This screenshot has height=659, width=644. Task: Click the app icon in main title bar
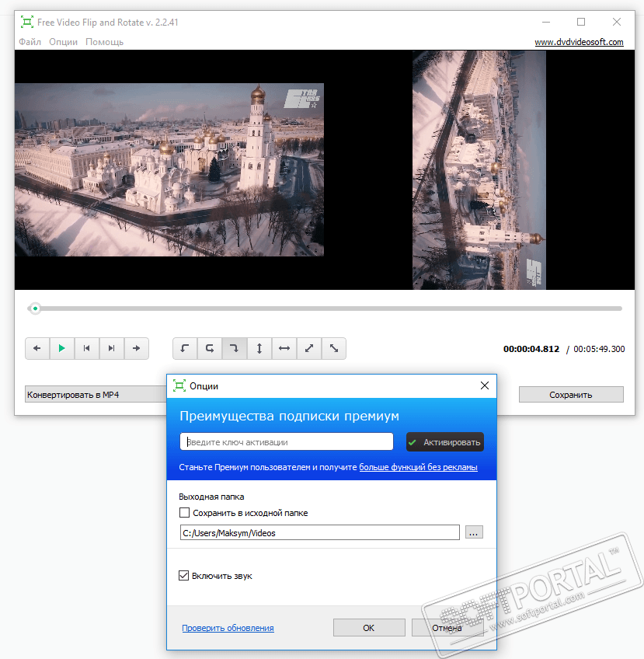coord(27,22)
